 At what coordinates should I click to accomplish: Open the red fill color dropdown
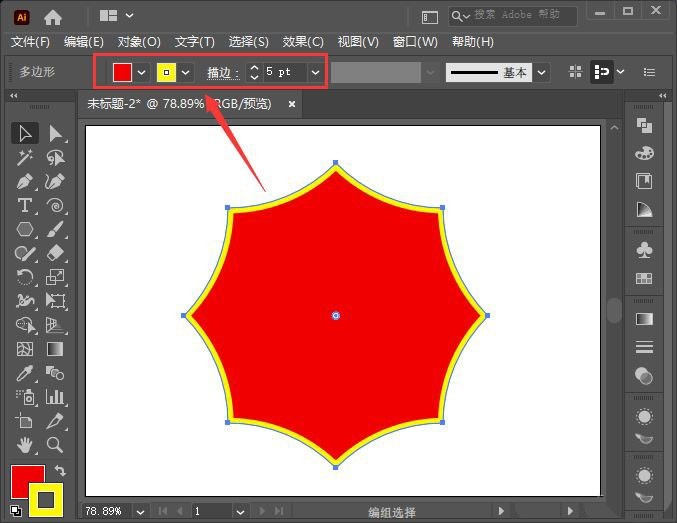pyautogui.click(x=141, y=73)
